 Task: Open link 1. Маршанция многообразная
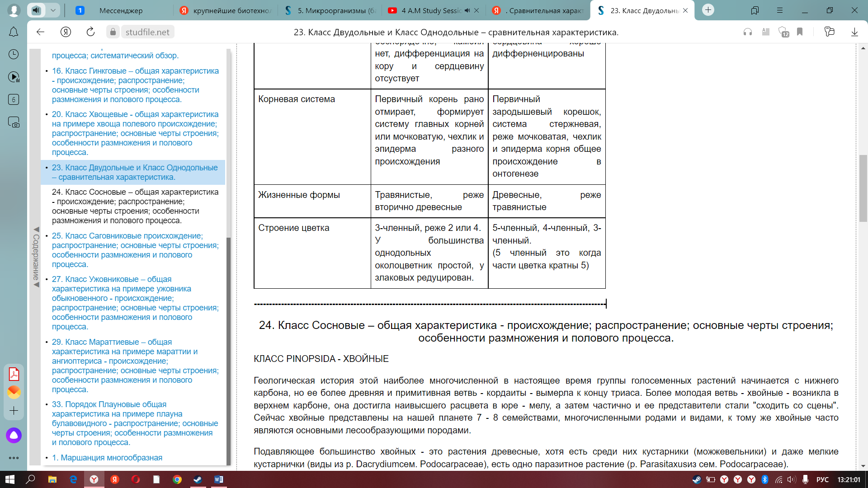point(107,458)
